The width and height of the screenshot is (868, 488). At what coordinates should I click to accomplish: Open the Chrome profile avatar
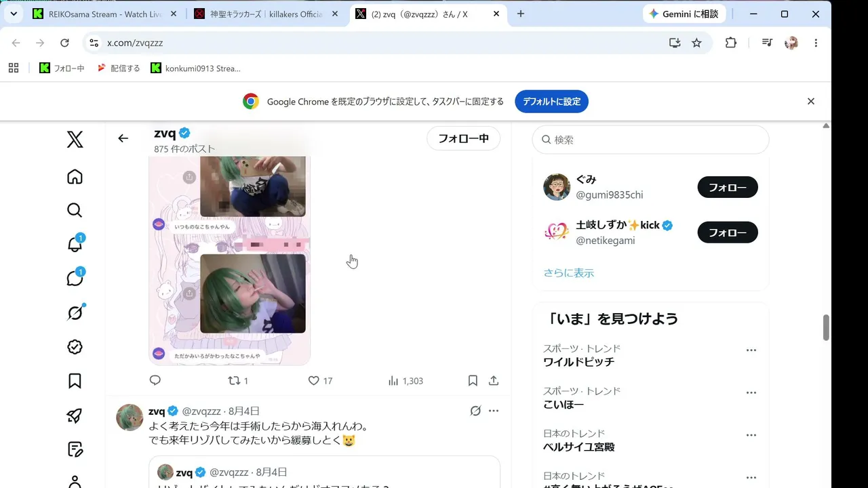pyautogui.click(x=791, y=43)
